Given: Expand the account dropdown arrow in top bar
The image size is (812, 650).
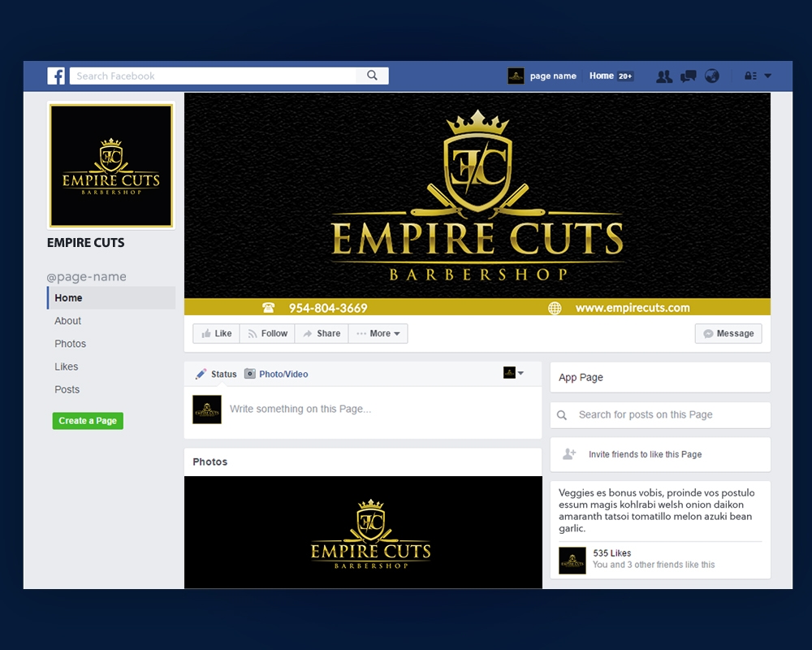Looking at the screenshot, I should [768, 76].
